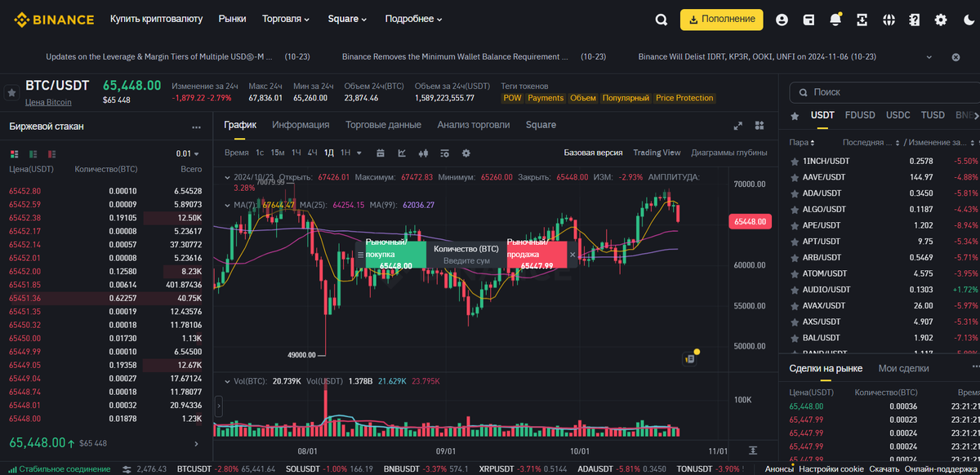
Task: Select the 4Ч chart interval
Action: (x=313, y=153)
